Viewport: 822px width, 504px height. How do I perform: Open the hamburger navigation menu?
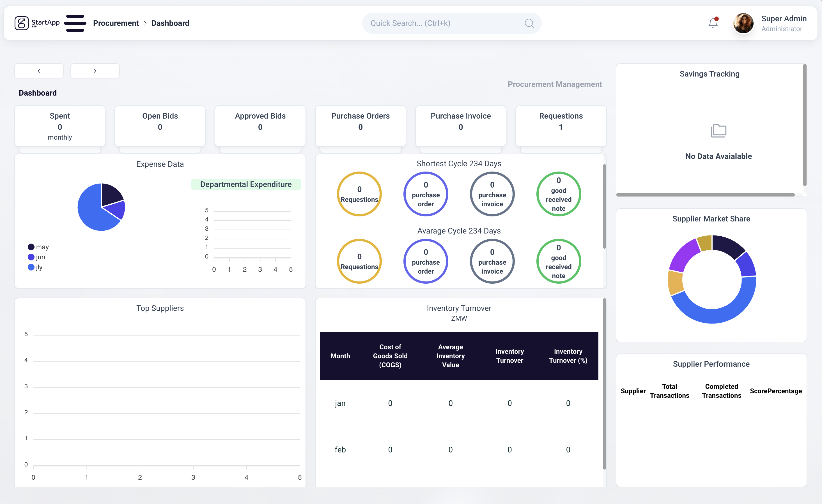tap(75, 23)
